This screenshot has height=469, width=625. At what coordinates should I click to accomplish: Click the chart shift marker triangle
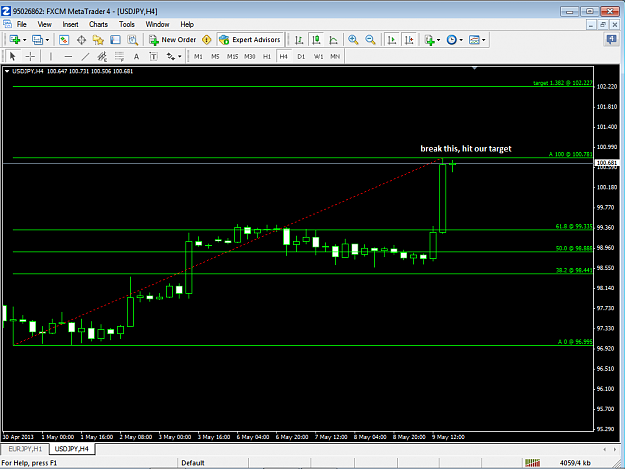click(x=474, y=69)
